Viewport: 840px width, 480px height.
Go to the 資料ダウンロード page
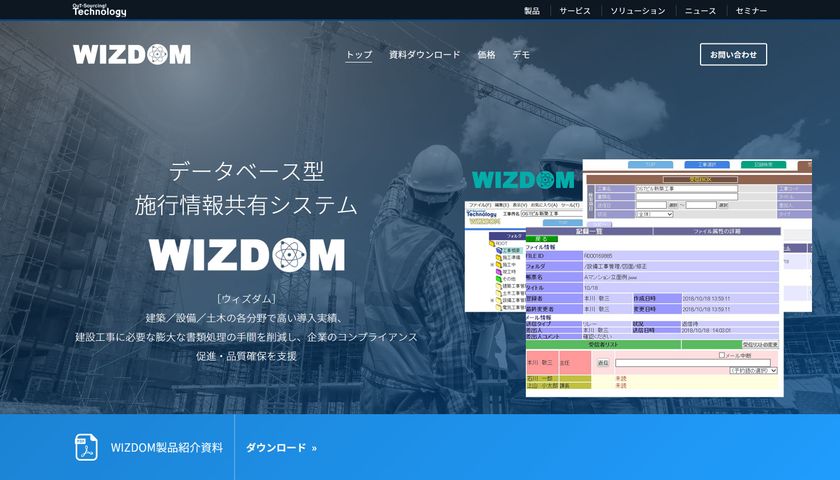coord(424,55)
